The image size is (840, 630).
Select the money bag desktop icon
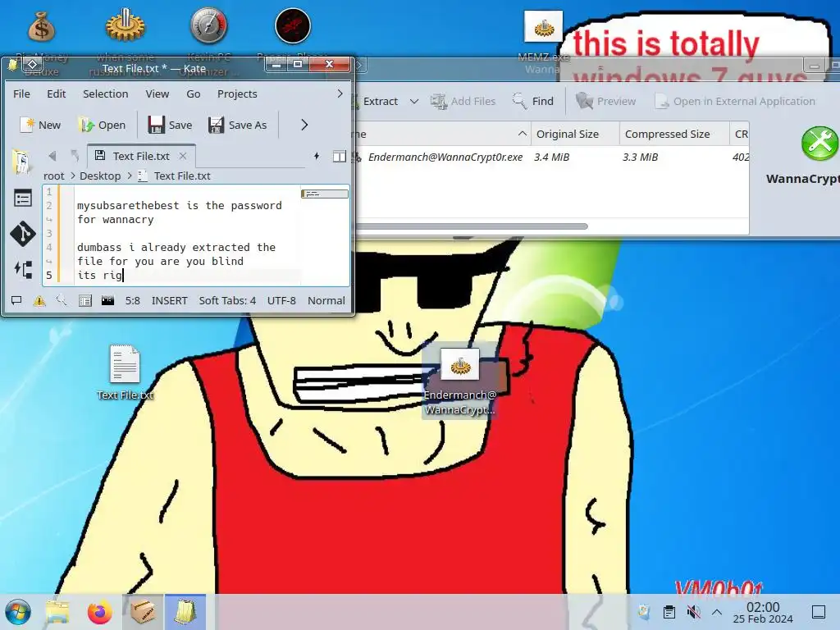[x=41, y=25]
